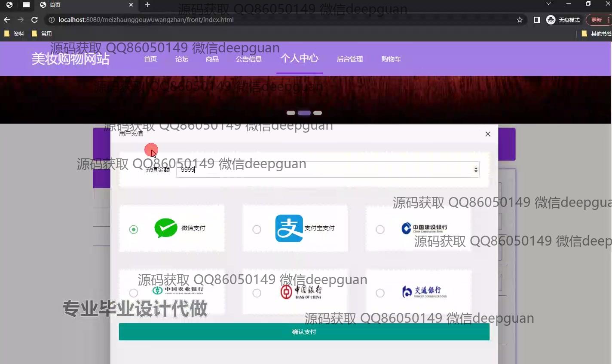Select the WeChat Pay radio button

[x=134, y=230]
